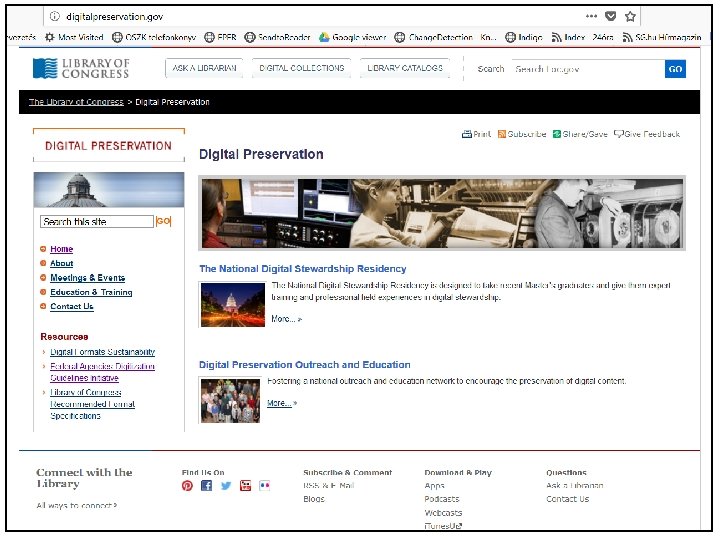This screenshot has width=720, height=540.
Task: Open Federal Agencies Digitization Guidelines Initiative link
Action: point(102,372)
